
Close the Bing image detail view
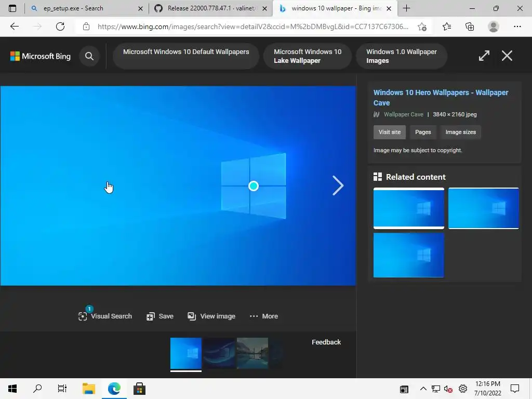(507, 56)
